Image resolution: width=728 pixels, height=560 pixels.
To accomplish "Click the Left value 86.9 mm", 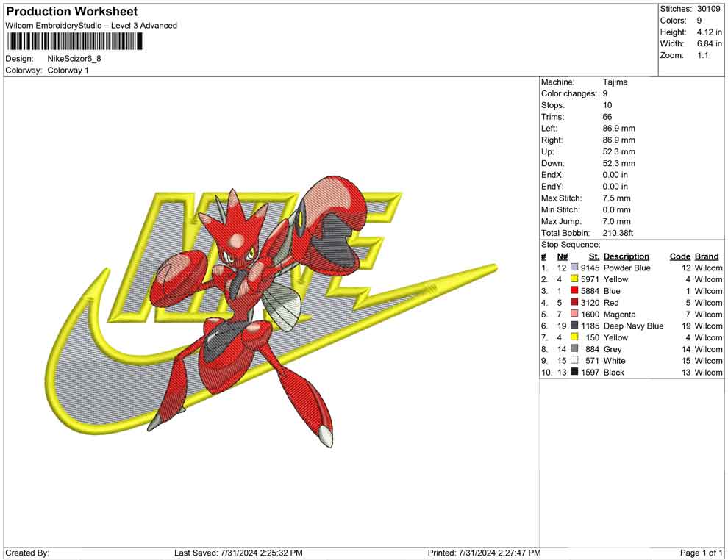I will point(619,129).
